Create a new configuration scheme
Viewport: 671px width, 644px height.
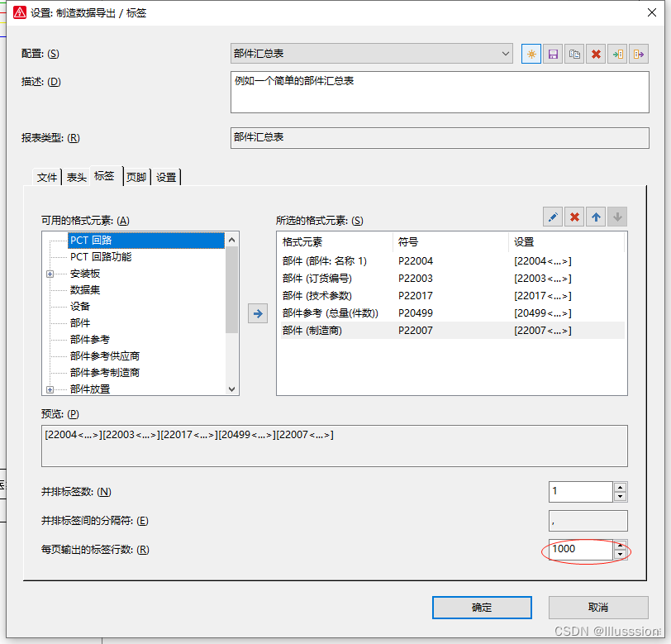pos(531,54)
